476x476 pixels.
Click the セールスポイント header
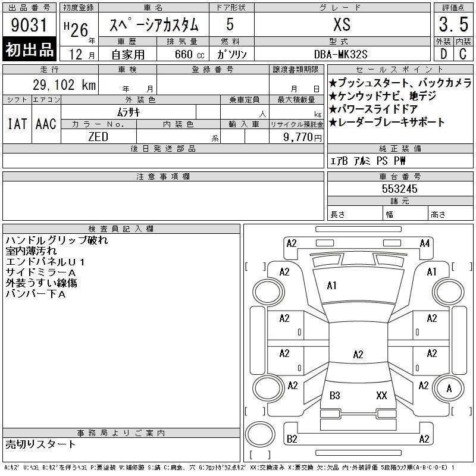click(x=400, y=70)
